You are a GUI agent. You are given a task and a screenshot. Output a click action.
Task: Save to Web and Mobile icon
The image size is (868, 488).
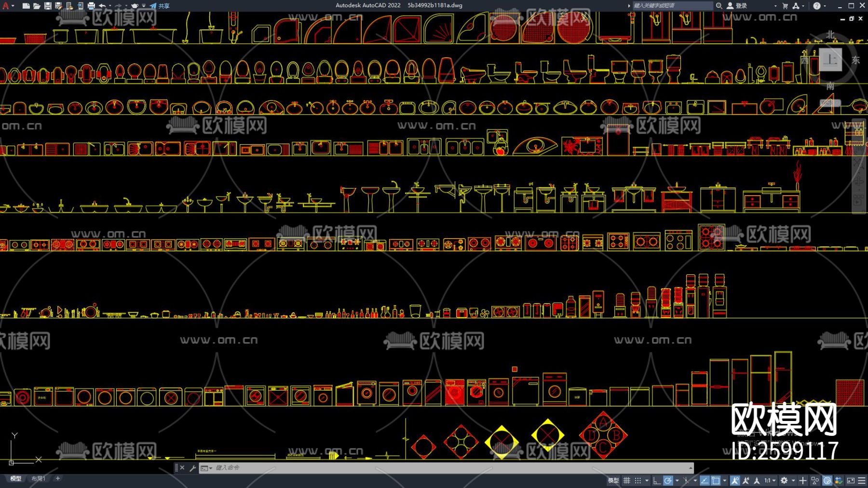(x=80, y=6)
